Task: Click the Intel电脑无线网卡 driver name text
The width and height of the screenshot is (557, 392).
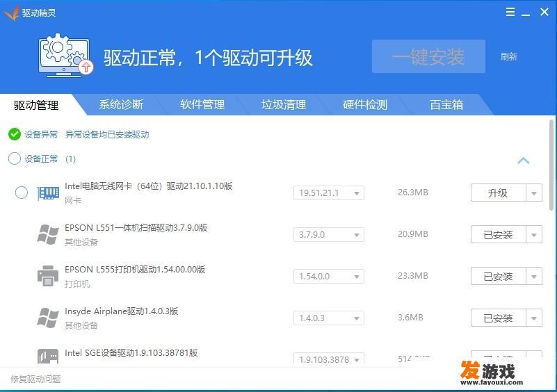Action: (149, 186)
